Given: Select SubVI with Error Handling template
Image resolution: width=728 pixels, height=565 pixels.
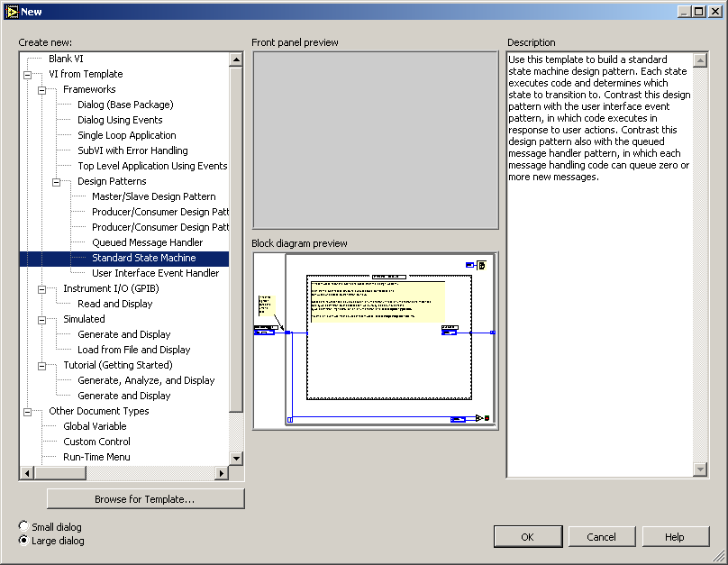Looking at the screenshot, I should [132, 150].
